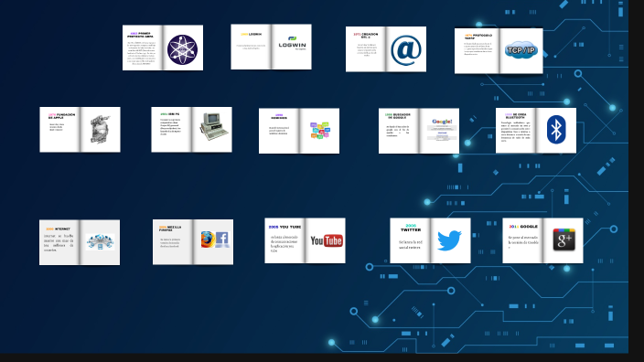The image size is (644, 362).
Task: Select the 'FUNDACIÓN DE APPLE' title
Action: coord(61,116)
